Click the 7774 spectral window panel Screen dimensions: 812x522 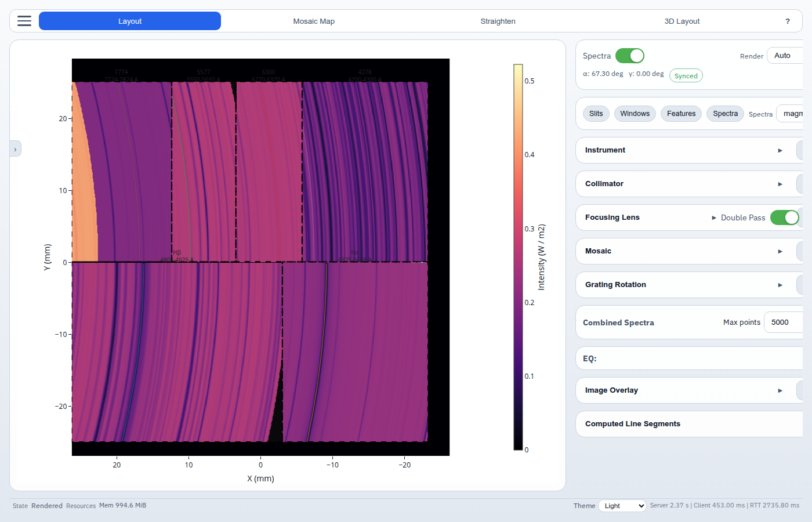[122, 172]
